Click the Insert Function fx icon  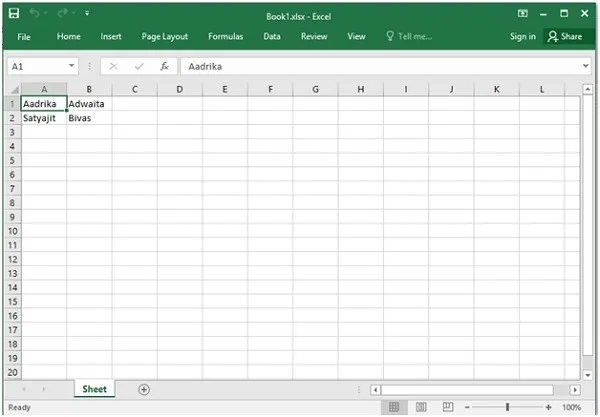(x=165, y=67)
